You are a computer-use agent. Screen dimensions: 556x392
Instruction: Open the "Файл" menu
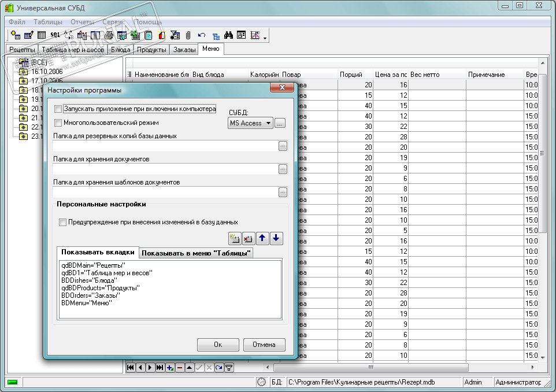tap(17, 21)
